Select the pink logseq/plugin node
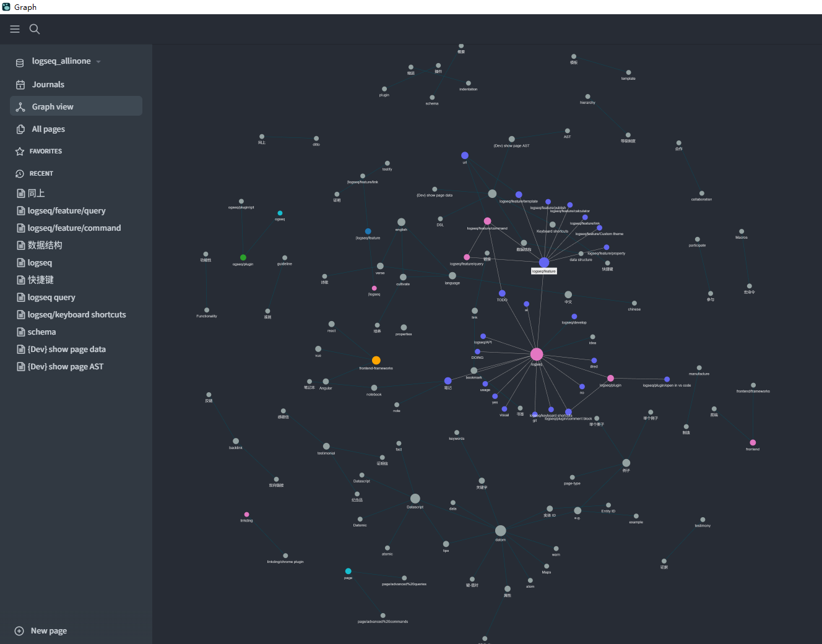The height and width of the screenshot is (644, 822). (x=610, y=378)
